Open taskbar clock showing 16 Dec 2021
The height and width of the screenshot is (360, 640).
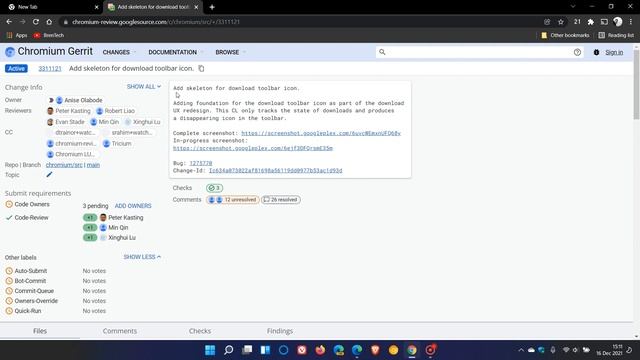609,350
